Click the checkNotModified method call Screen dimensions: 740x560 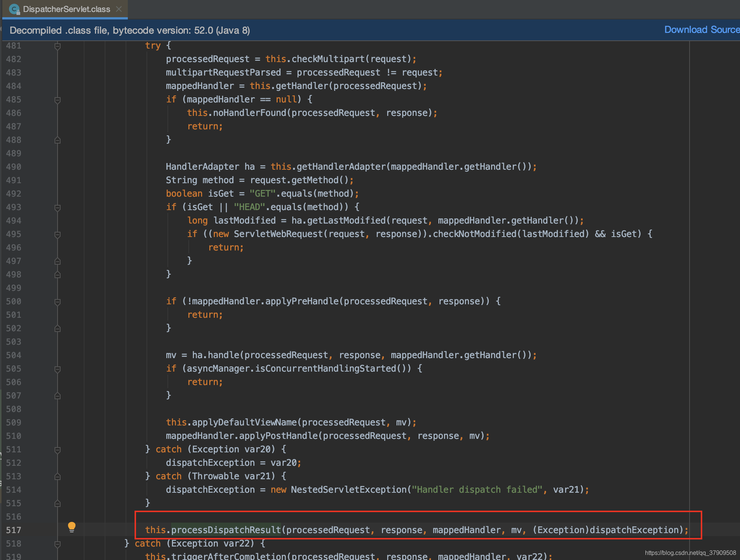(475, 234)
